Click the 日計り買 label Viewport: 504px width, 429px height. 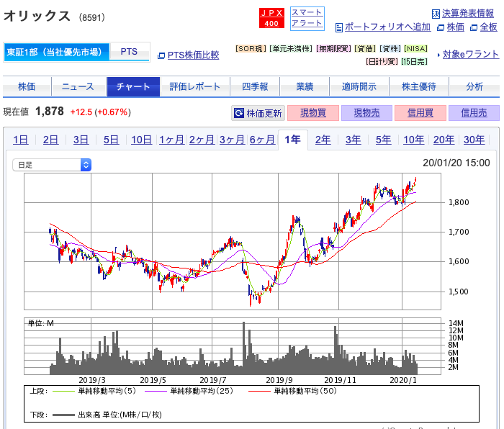pyautogui.click(x=382, y=61)
